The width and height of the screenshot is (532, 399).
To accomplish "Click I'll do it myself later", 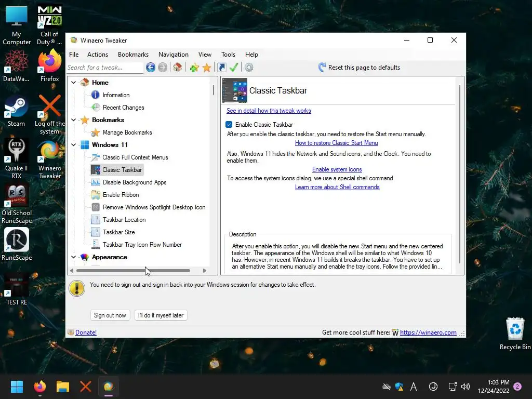I will tap(161, 315).
